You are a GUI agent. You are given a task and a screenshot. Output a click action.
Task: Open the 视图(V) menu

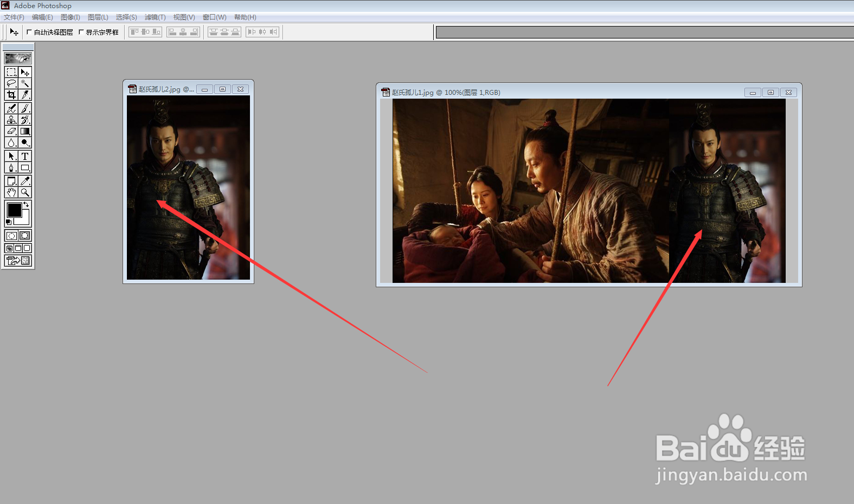(x=184, y=17)
